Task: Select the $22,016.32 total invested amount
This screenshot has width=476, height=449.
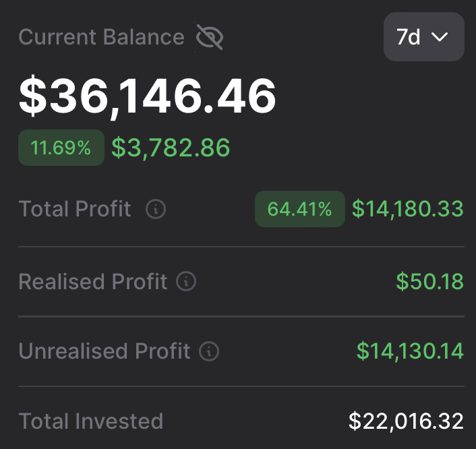Action: click(406, 421)
